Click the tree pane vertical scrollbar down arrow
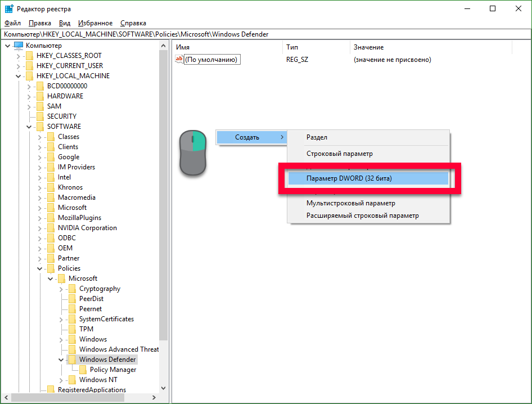 click(x=164, y=388)
